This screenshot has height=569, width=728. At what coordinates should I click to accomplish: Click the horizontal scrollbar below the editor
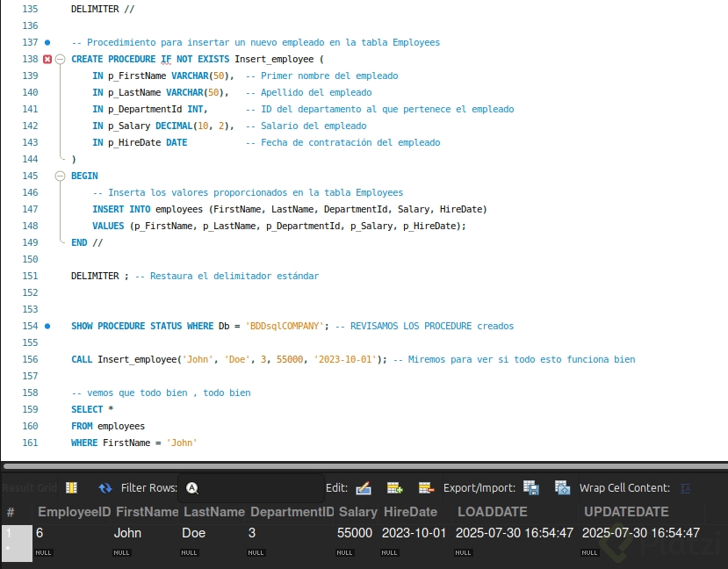(x=365, y=465)
